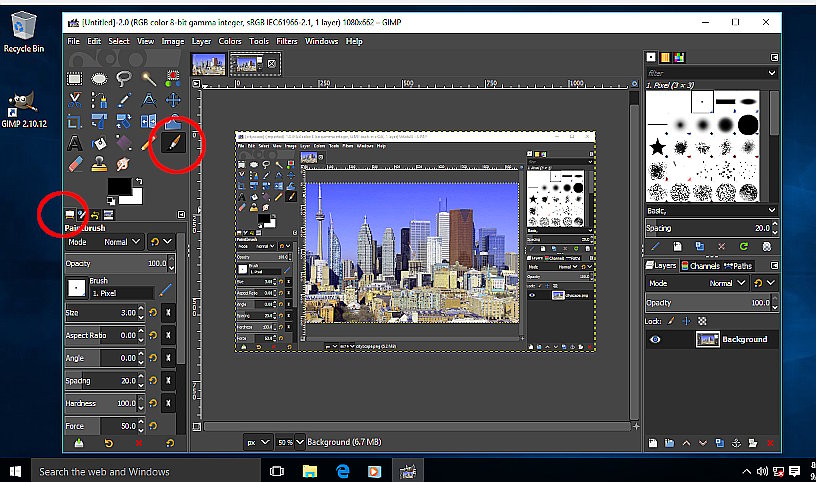Hide the Background layer with eye icon

pos(655,340)
